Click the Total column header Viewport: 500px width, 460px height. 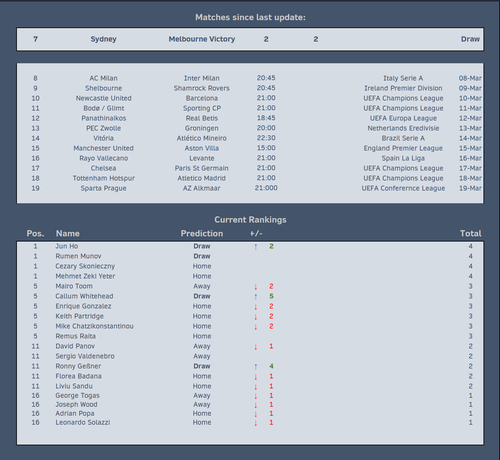point(471,233)
